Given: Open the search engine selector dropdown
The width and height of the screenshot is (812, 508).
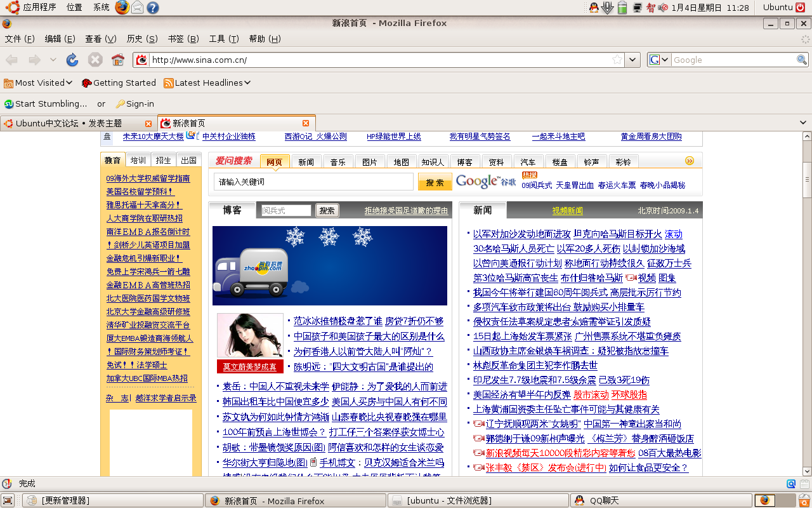Looking at the screenshot, I should click(x=659, y=60).
